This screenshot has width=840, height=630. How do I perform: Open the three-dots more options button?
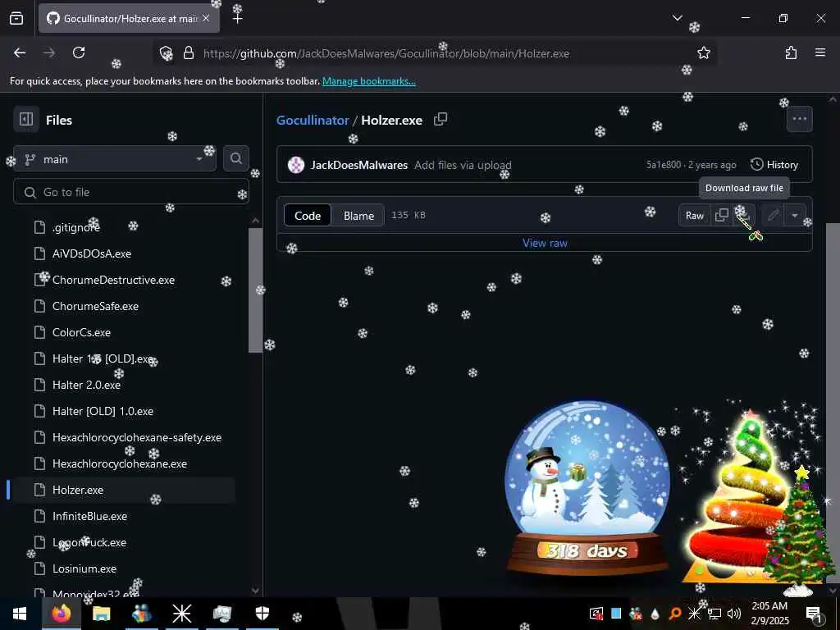point(799,119)
